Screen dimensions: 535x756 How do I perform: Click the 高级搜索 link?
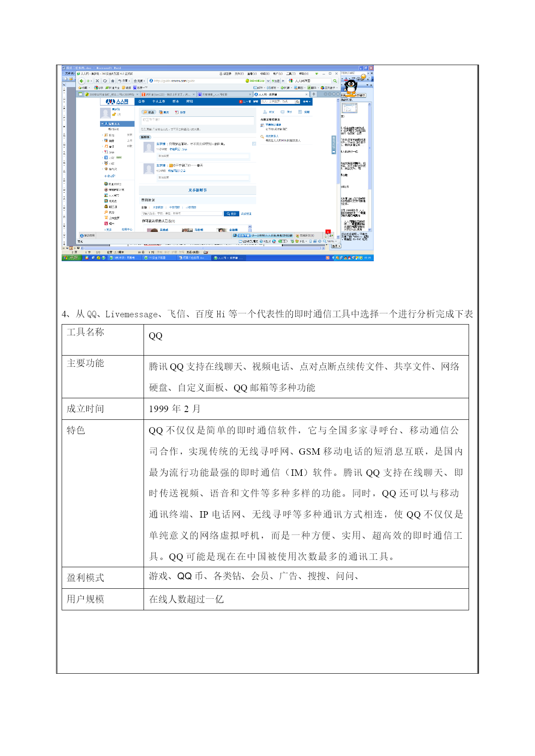point(246,214)
